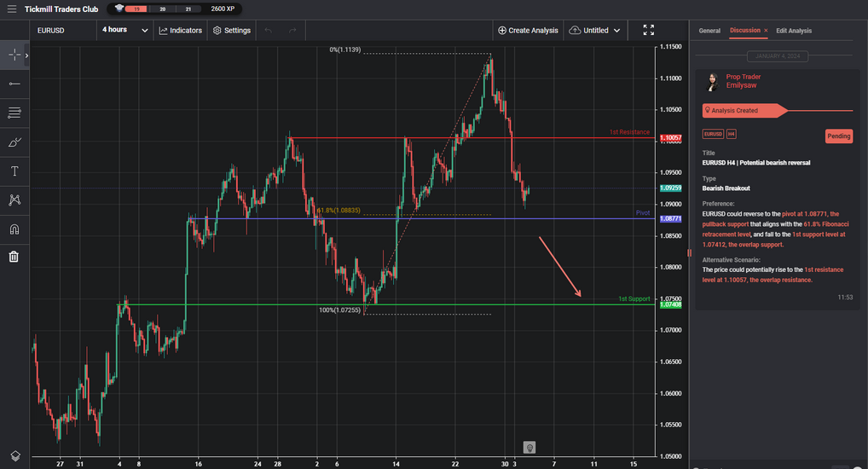The width and height of the screenshot is (868, 469).
Task: Select the Text annotation tool
Action: [x=14, y=171]
